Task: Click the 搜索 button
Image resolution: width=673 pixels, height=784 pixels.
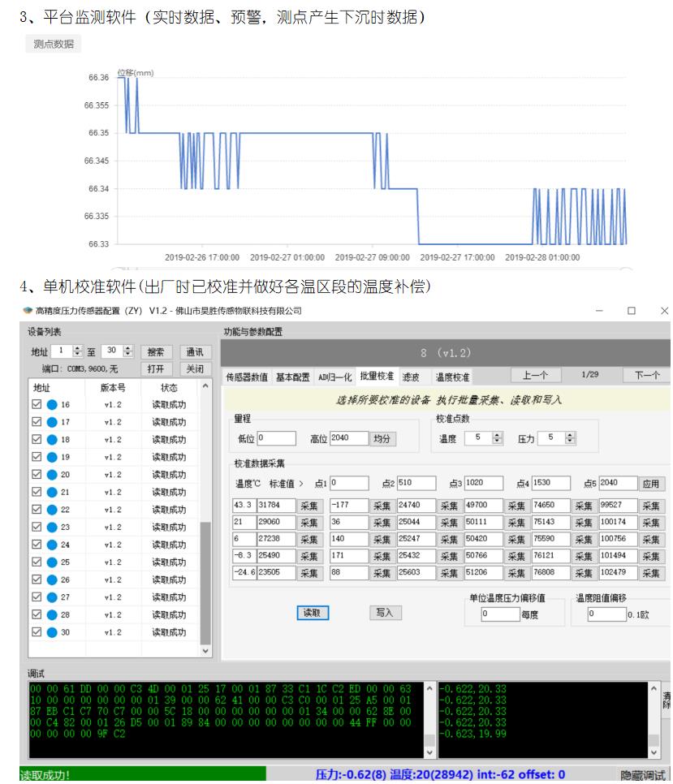Action: (x=157, y=352)
